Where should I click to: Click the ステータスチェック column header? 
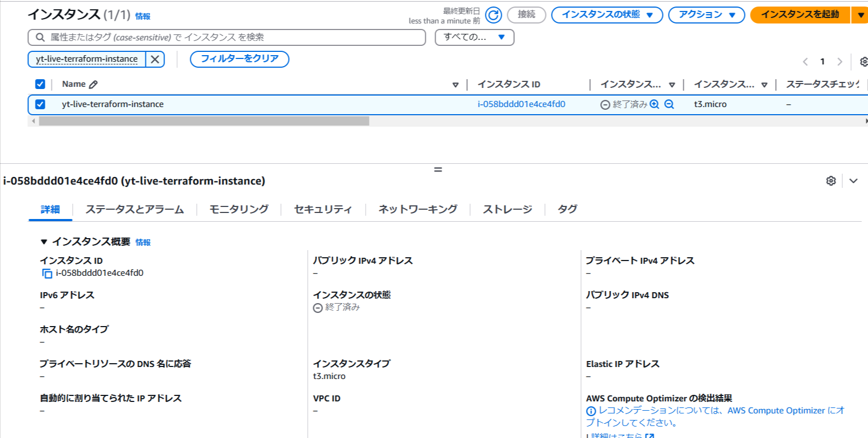[x=823, y=85]
